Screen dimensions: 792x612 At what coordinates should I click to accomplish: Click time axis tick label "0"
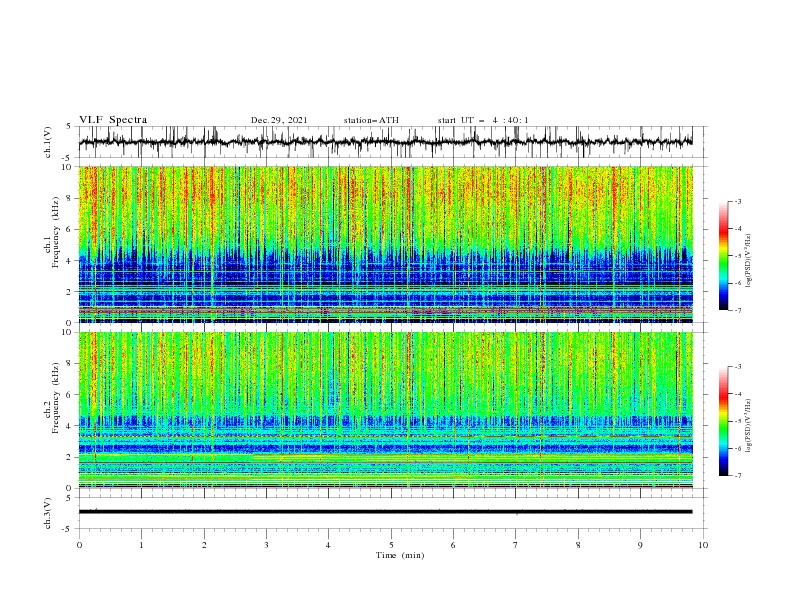point(79,545)
